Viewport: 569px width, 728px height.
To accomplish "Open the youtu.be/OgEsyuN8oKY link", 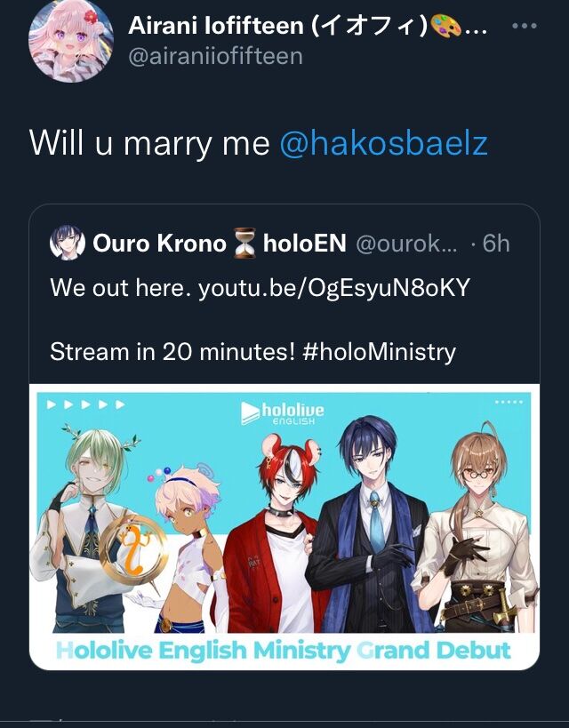I will [334, 288].
